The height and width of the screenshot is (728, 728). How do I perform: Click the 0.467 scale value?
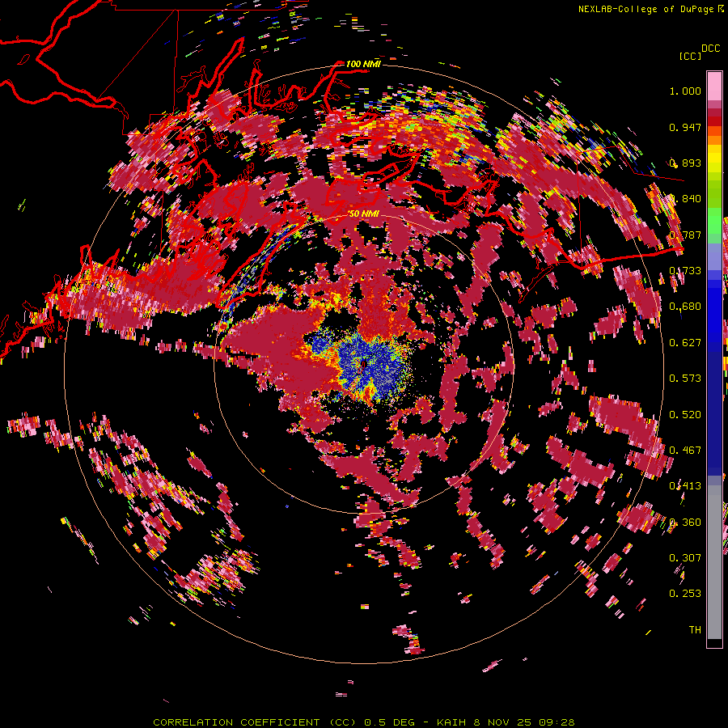pyautogui.click(x=685, y=451)
